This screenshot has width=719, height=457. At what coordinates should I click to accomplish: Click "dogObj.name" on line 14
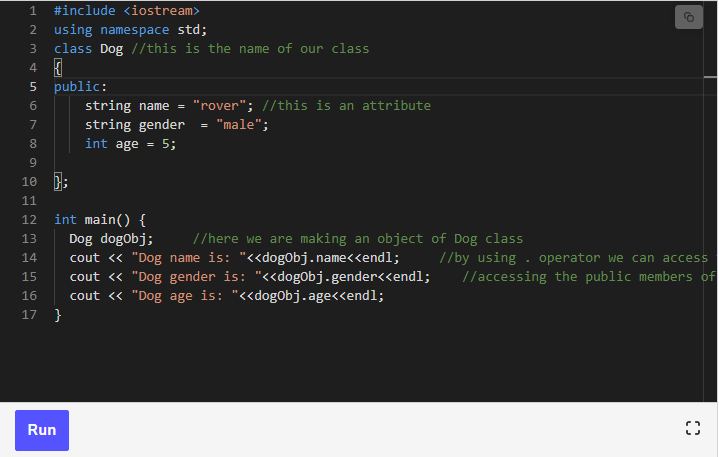(x=304, y=258)
